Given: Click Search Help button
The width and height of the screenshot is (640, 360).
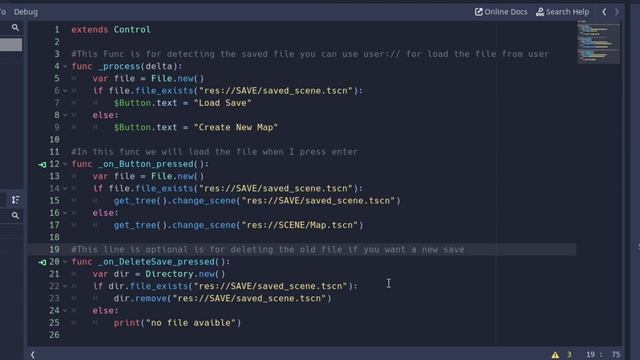Looking at the screenshot, I should point(562,12).
